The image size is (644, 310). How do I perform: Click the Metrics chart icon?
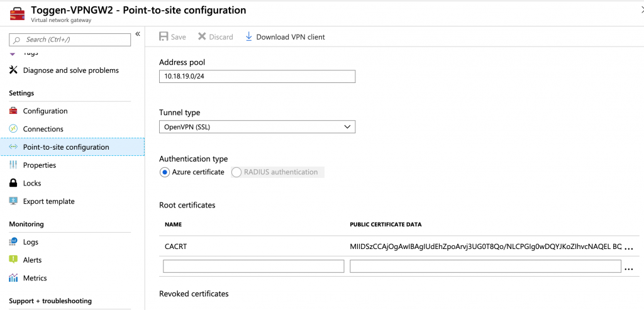(x=13, y=278)
